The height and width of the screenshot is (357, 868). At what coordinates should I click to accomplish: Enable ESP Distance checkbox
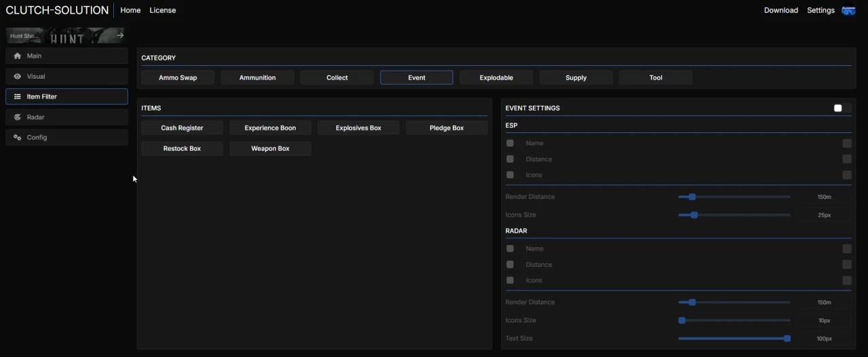click(510, 159)
